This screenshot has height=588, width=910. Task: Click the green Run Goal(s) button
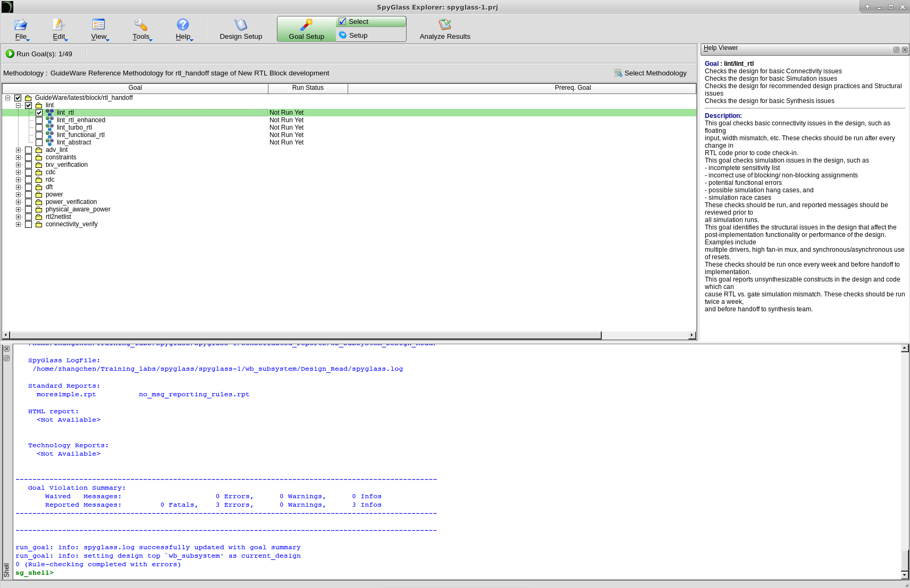[39, 54]
